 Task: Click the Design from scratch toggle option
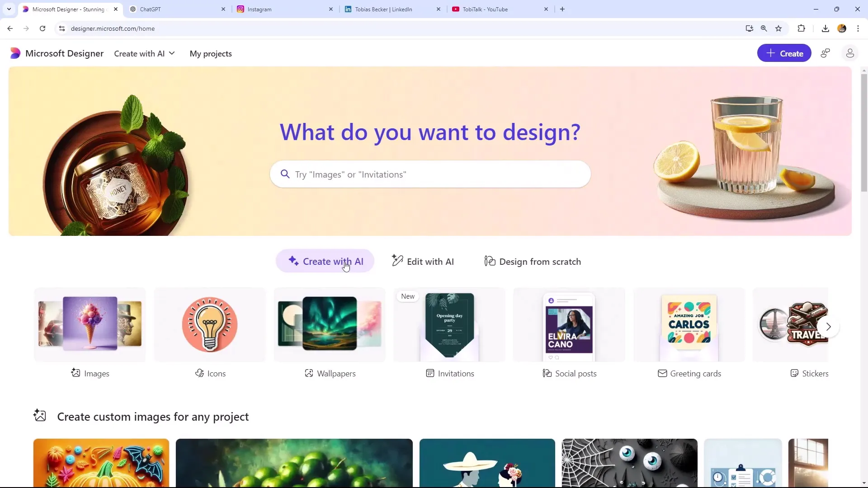click(x=533, y=261)
